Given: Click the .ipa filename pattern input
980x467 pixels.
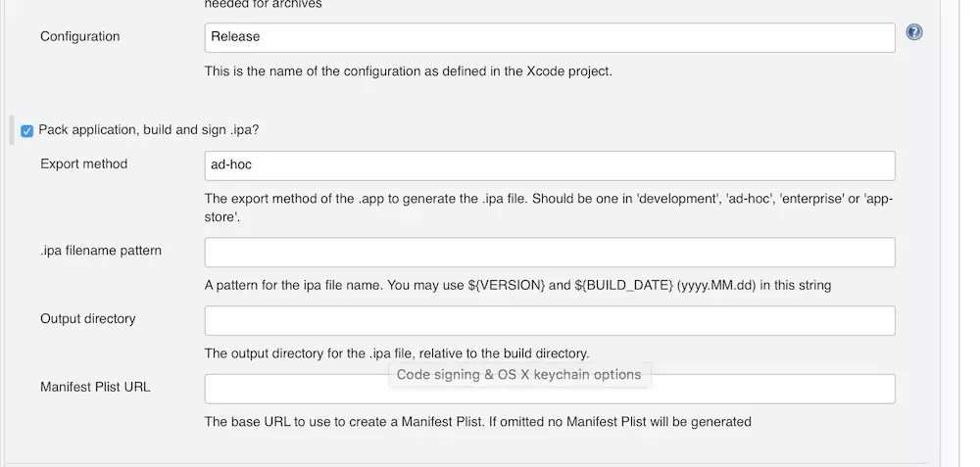Looking at the screenshot, I should 549,252.
